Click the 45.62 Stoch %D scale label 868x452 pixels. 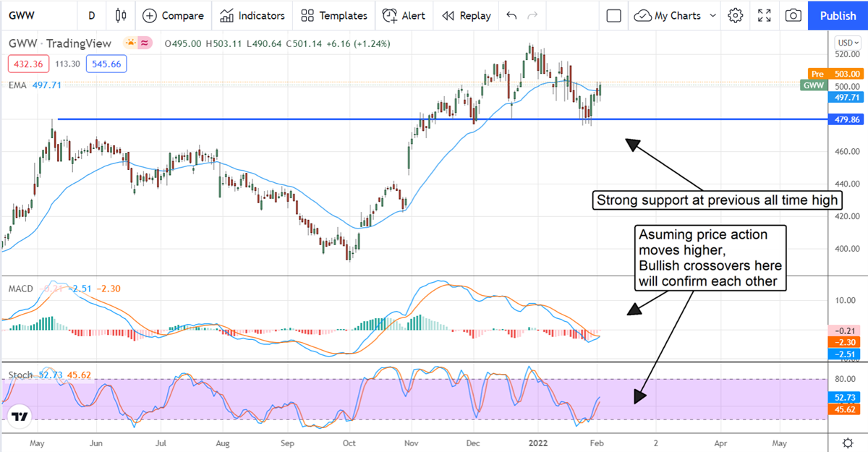[845, 409]
